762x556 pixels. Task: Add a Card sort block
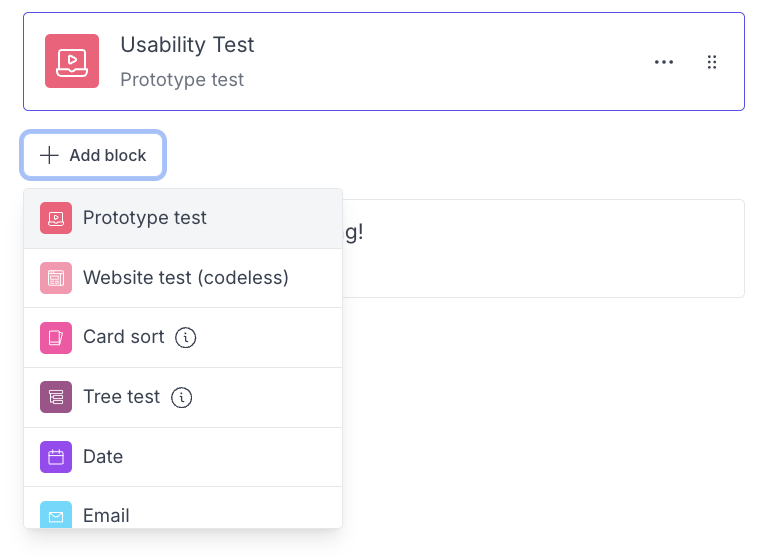(124, 337)
